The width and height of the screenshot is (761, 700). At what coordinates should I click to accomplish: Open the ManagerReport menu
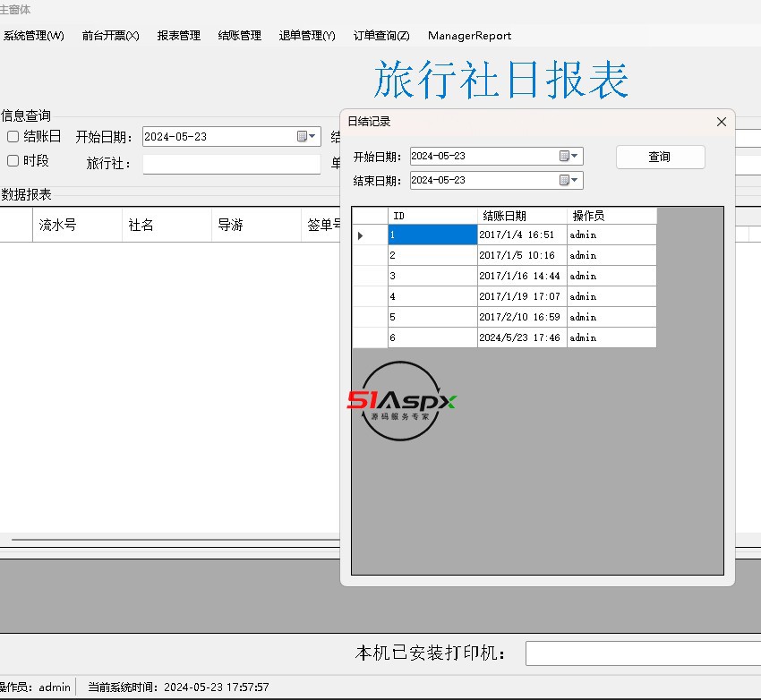click(469, 36)
